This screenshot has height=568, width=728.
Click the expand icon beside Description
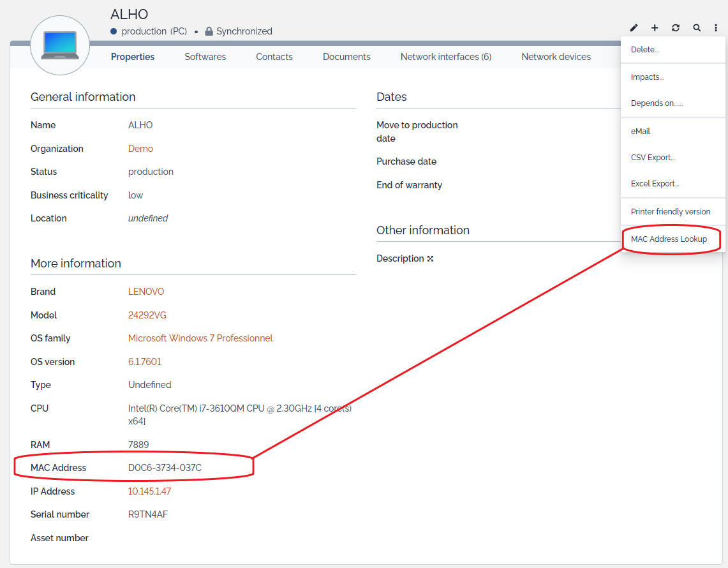click(x=431, y=258)
